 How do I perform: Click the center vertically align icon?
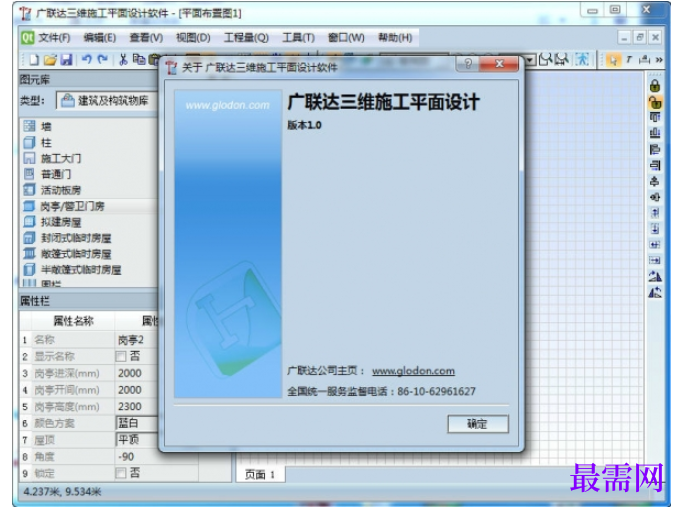click(x=655, y=181)
